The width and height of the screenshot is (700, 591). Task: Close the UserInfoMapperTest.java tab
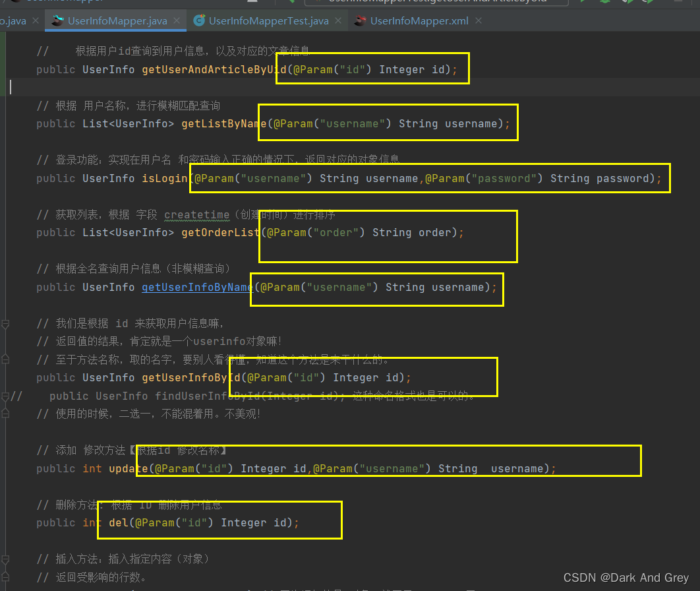[x=338, y=20]
